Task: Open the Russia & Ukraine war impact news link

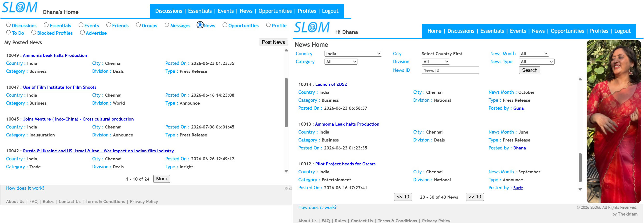Action: point(99,151)
